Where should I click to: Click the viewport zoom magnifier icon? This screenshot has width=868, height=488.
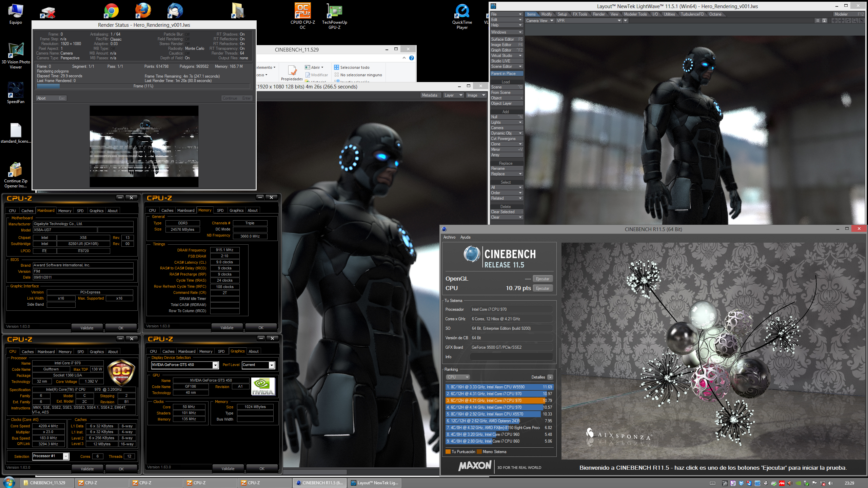[855, 21]
